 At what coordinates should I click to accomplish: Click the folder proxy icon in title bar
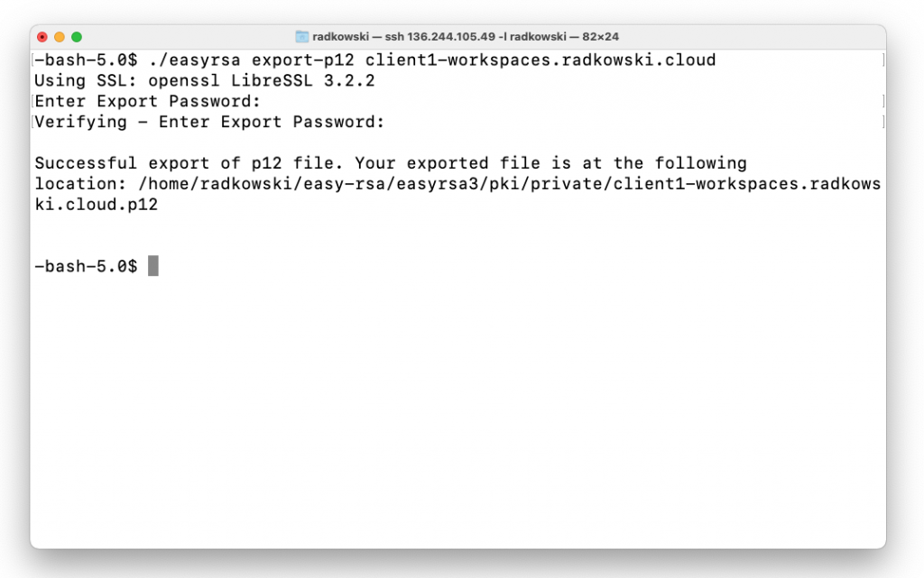tap(301, 36)
